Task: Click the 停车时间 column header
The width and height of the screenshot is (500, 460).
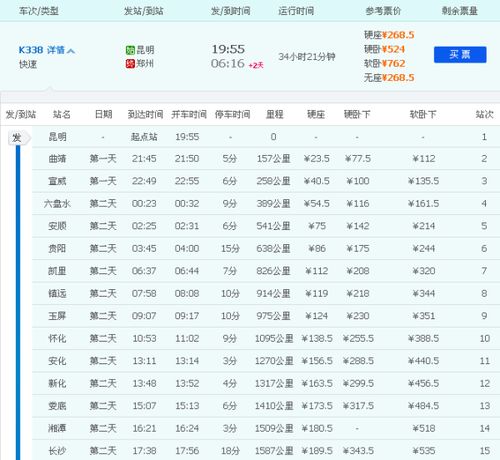Action: (232, 114)
